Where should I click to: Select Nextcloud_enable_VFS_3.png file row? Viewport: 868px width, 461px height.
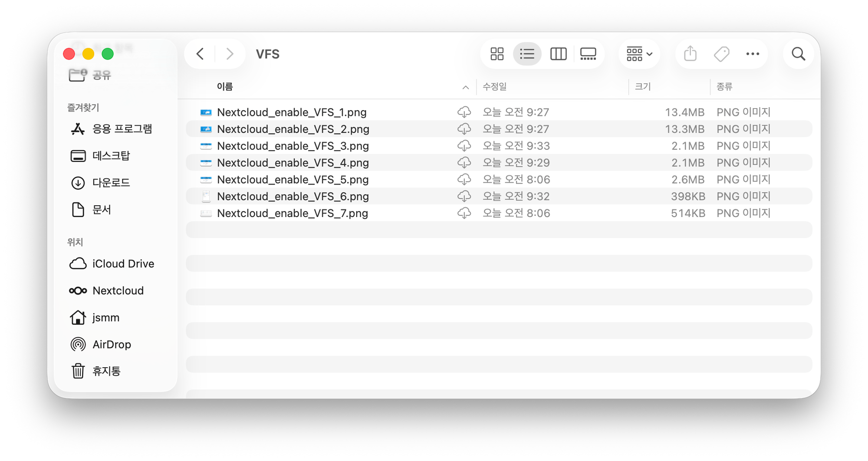click(x=293, y=146)
